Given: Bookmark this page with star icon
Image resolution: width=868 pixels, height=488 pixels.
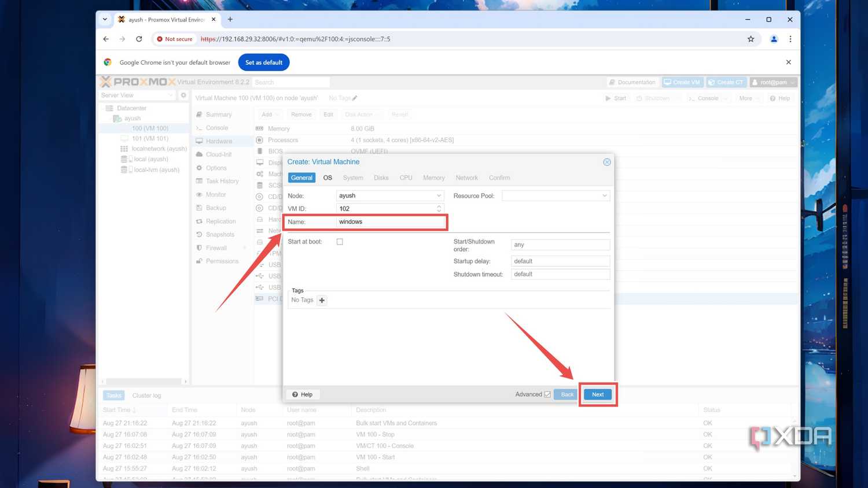Looking at the screenshot, I should 751,39.
